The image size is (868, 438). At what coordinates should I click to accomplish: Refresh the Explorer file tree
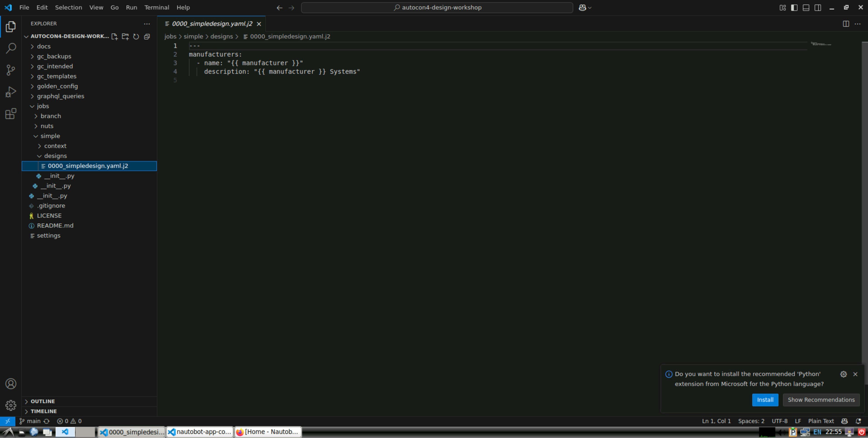pos(136,36)
